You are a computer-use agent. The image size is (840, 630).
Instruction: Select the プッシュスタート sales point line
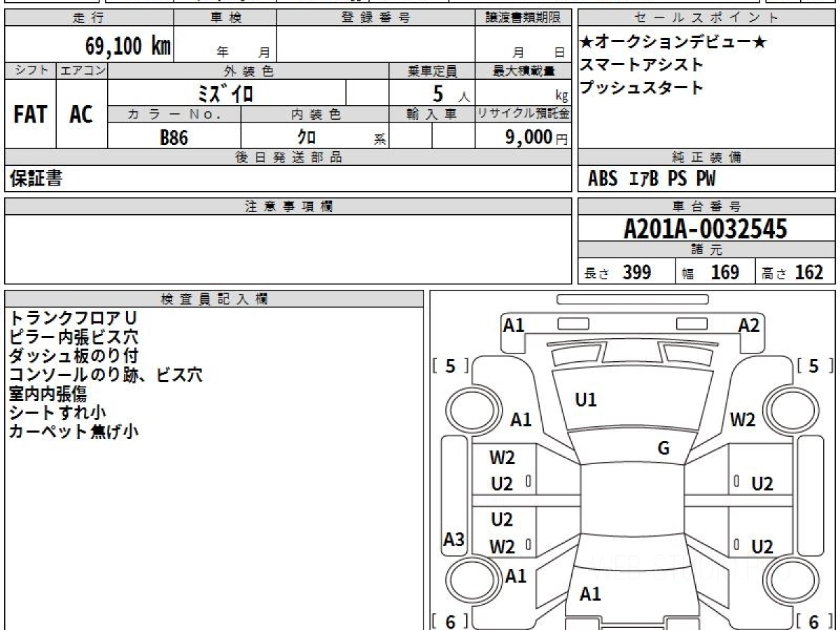click(641, 88)
